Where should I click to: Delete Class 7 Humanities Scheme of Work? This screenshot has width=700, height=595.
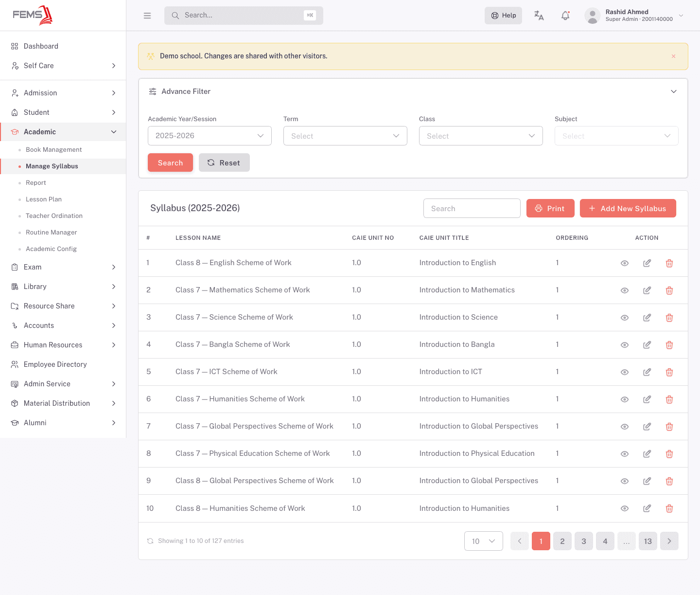pyautogui.click(x=669, y=399)
